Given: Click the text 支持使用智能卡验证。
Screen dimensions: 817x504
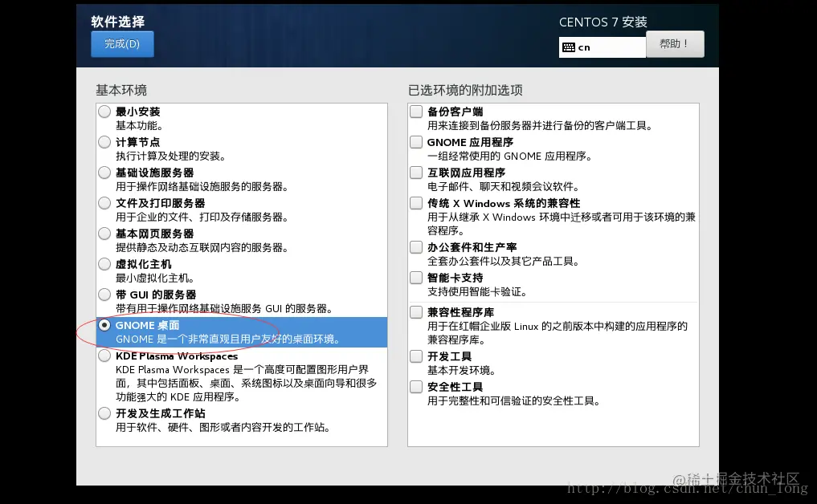Looking at the screenshot, I should pyautogui.click(x=477, y=292).
